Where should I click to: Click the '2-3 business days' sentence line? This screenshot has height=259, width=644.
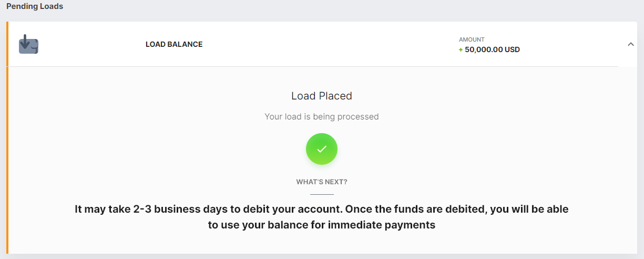[x=322, y=209]
